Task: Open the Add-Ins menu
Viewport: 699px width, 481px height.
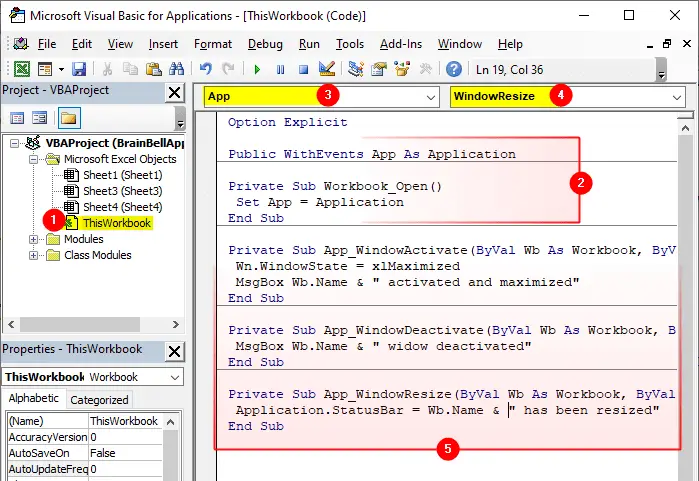Action: 401,44
